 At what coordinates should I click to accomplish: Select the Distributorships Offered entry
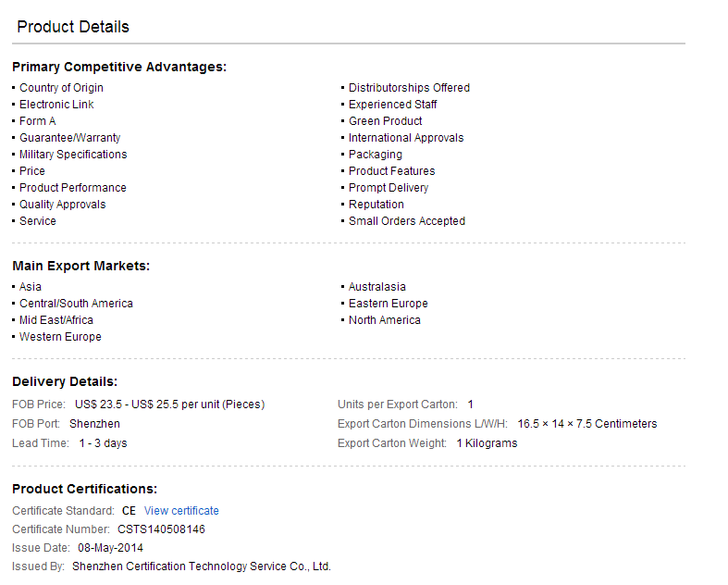[x=409, y=88]
